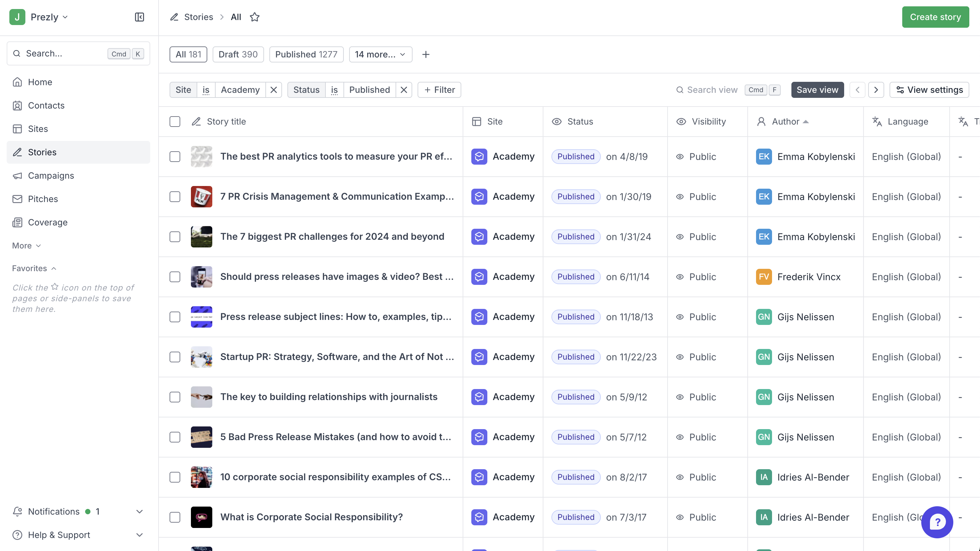The height and width of the screenshot is (551, 980).
Task: Open Coverage in the sidebar
Action: pyautogui.click(x=47, y=222)
